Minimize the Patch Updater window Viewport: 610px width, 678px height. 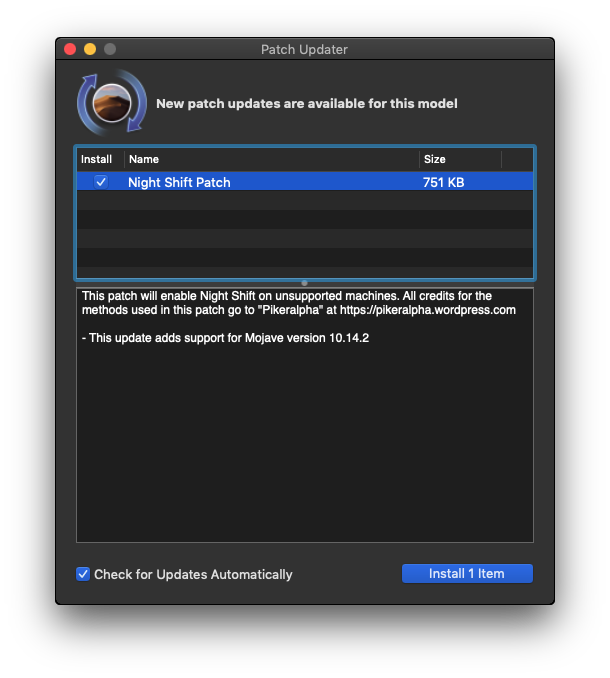(x=90, y=49)
